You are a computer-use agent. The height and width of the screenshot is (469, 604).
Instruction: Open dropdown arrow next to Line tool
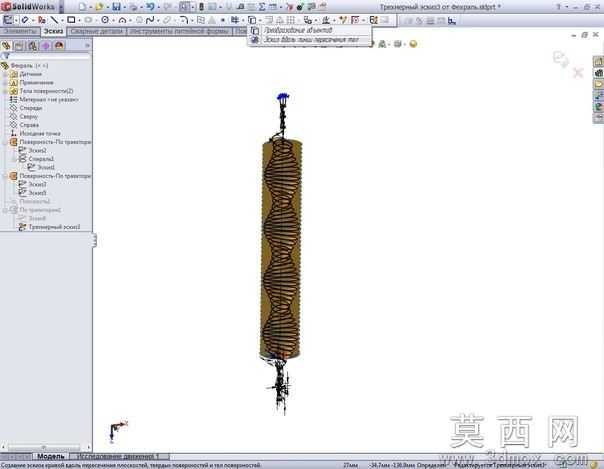pyautogui.click(x=62, y=20)
